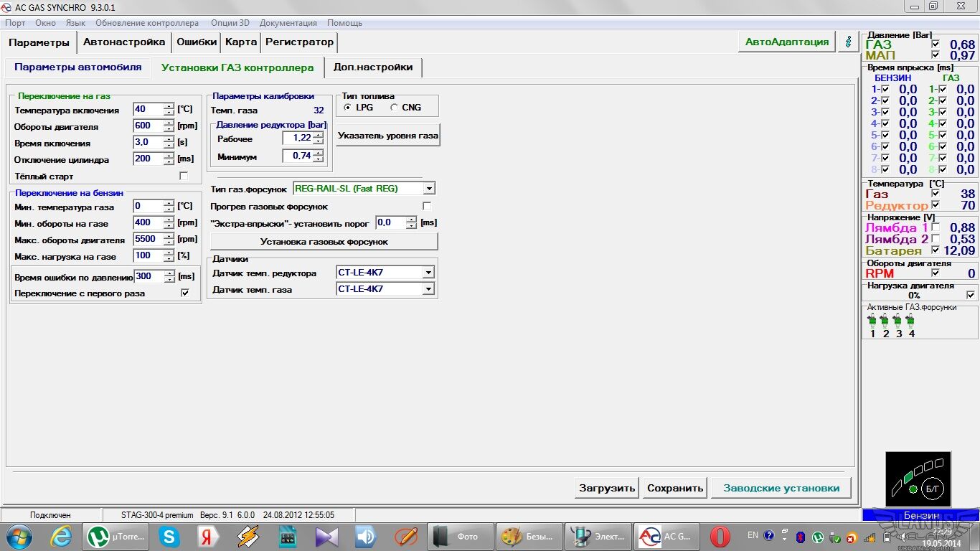Expand the Датчик темп. газа dropdown
Image resolution: width=980 pixels, height=551 pixels.
[428, 289]
